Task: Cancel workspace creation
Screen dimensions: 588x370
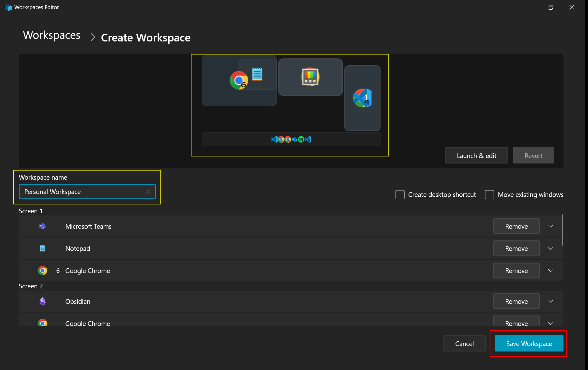Action: 465,343
